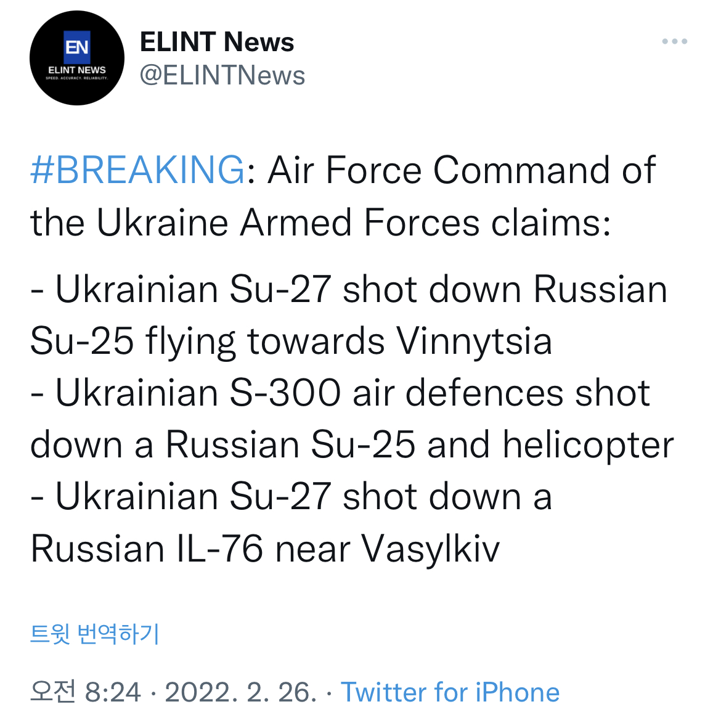
Task: Tap the line 'Su-25 flying towards Vinnytsia'
Action: click(x=291, y=342)
